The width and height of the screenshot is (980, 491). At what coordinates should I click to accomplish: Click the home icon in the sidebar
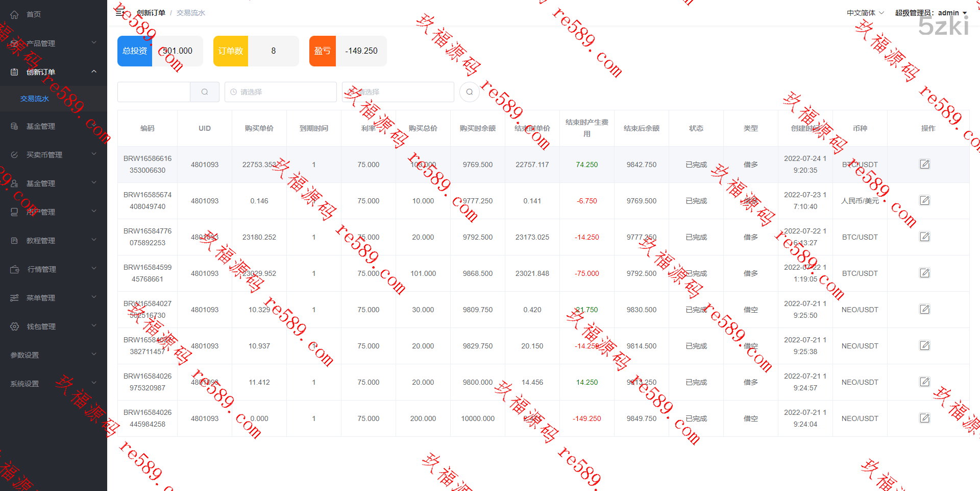14,14
